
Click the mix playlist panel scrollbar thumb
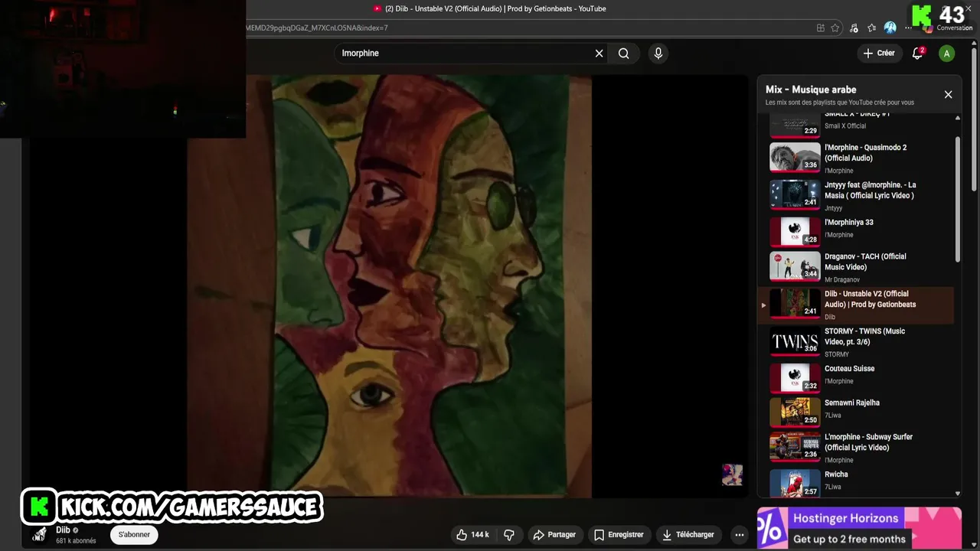[x=957, y=201]
